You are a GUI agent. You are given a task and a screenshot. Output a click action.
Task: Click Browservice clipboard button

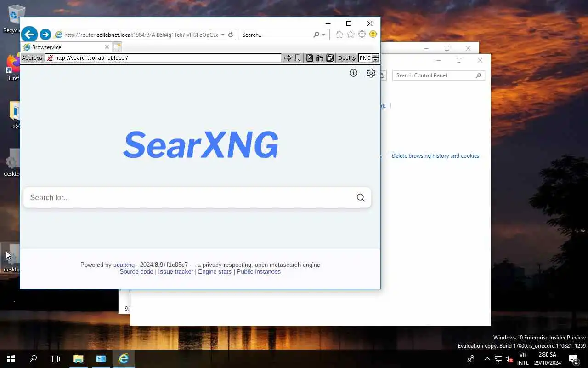click(x=330, y=58)
